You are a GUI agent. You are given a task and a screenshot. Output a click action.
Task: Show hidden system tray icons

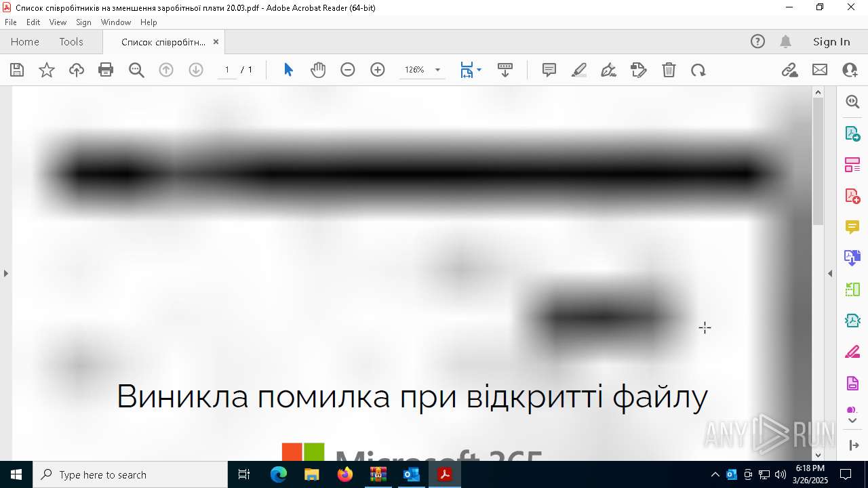[x=715, y=474]
